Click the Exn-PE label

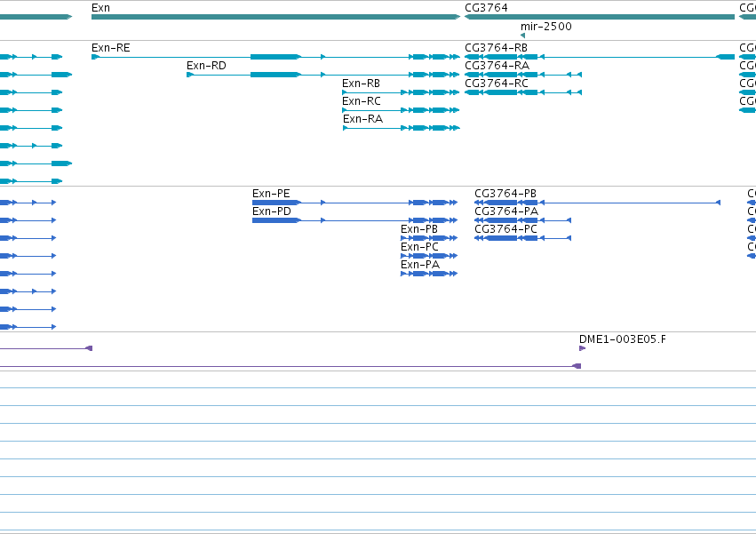click(x=271, y=194)
